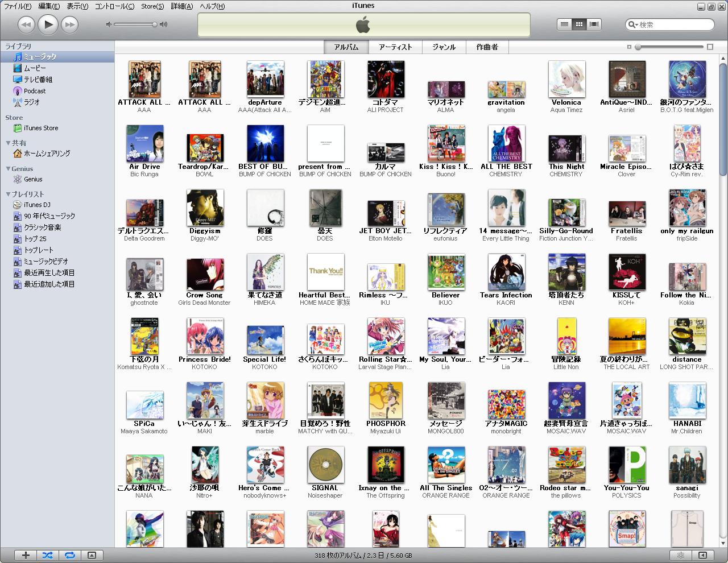The width and height of the screenshot is (728, 563).
Task: Click the Previous track button
Action: click(x=26, y=24)
